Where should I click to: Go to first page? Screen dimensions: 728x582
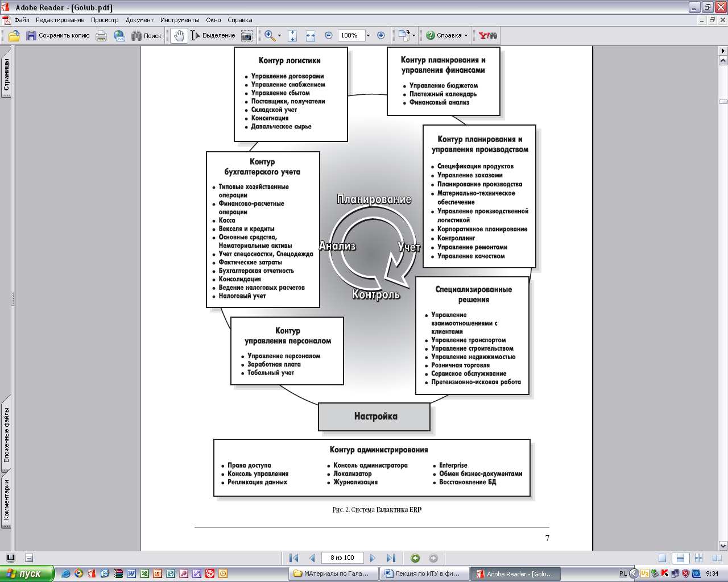293,558
